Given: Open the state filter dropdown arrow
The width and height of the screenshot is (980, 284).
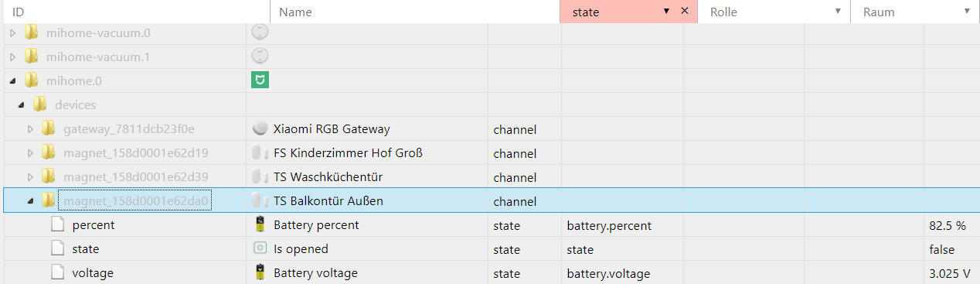Looking at the screenshot, I should [666, 12].
